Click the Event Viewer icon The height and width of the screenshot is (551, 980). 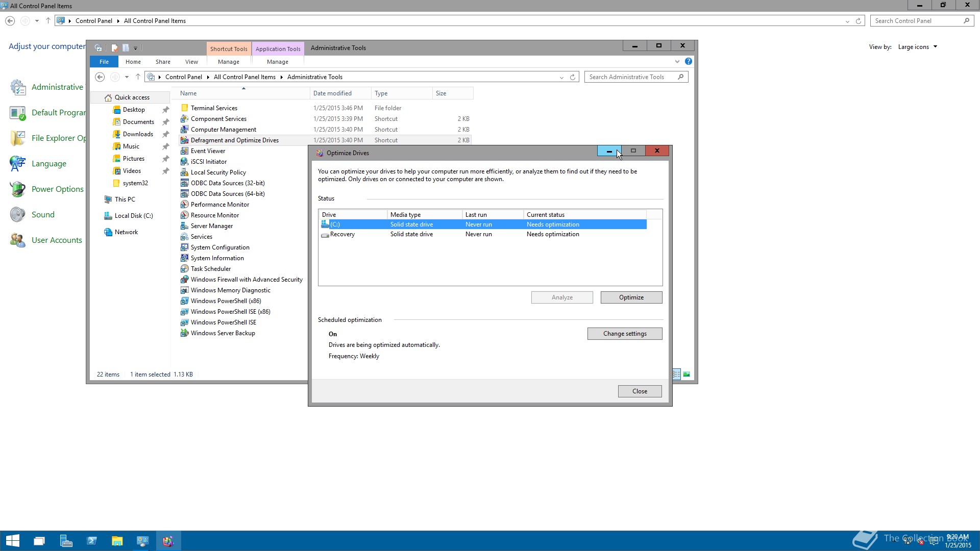(x=185, y=151)
